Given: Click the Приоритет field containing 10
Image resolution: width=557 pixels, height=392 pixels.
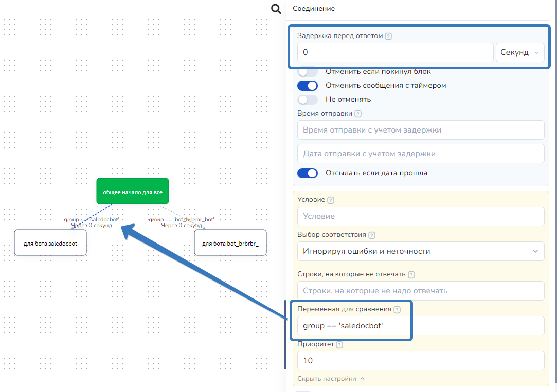Looking at the screenshot, I should pos(420,361).
